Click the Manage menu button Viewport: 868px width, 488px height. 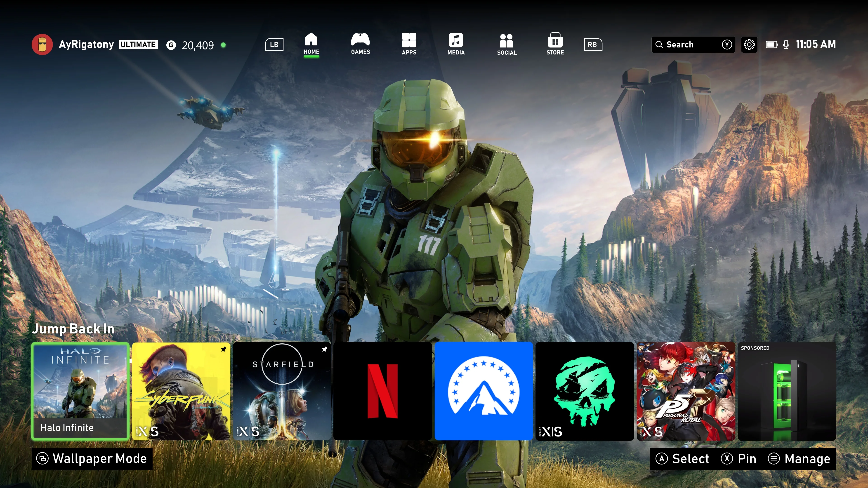point(799,459)
